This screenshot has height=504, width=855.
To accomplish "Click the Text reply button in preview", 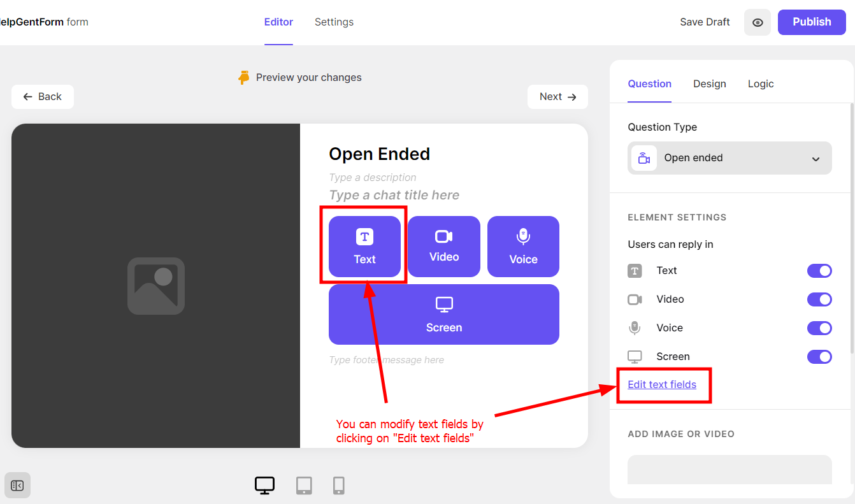I will (x=364, y=247).
